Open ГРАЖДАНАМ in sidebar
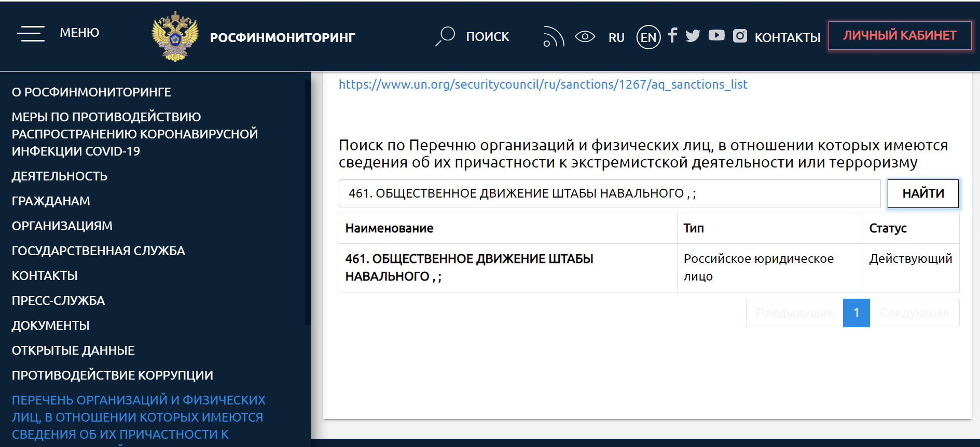The width and height of the screenshot is (980, 447). [51, 201]
